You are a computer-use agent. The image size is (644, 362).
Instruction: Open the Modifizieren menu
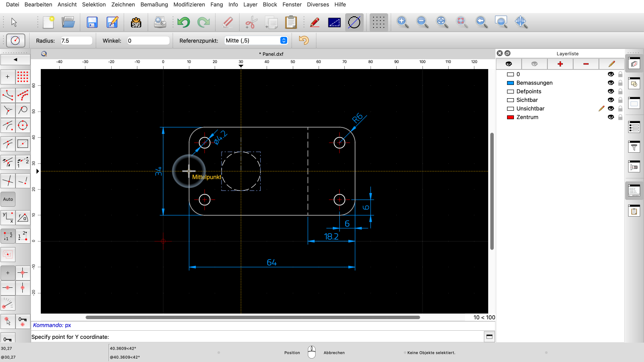tap(189, 4)
